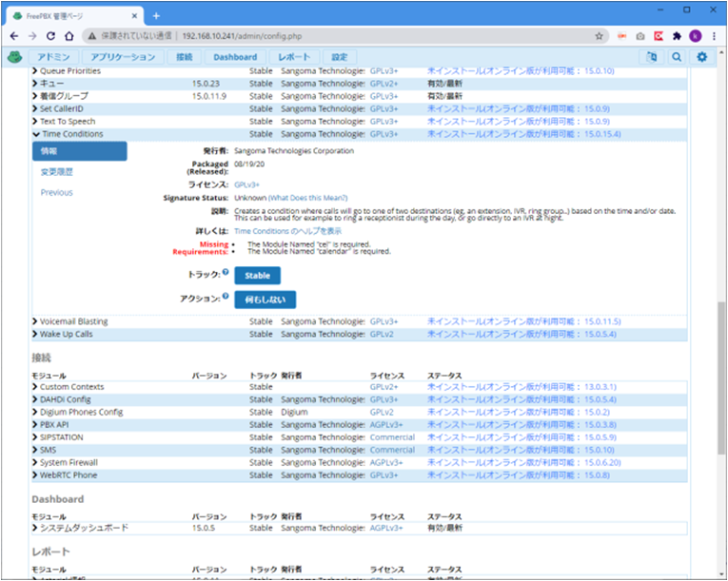Click AGPLv3+ license link for PBX API
Viewport: 728px width, 581px height.
point(386,425)
